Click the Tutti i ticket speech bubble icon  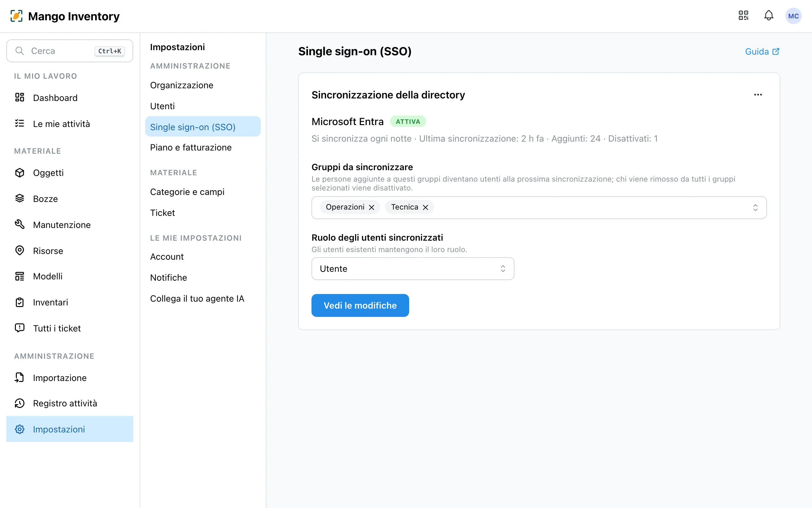pos(20,328)
